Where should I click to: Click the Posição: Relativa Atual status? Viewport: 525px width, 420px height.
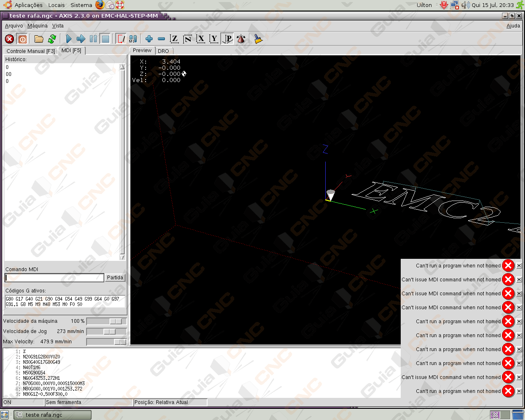[x=170, y=402]
